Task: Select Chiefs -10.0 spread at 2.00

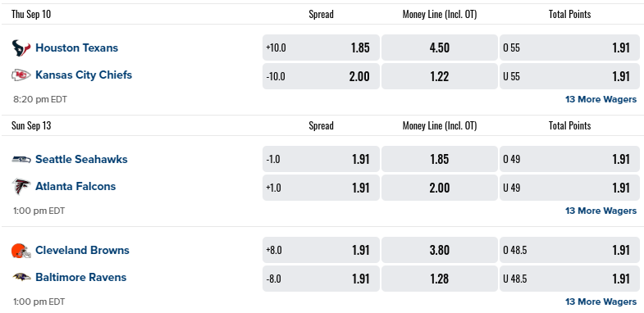Action: click(321, 76)
